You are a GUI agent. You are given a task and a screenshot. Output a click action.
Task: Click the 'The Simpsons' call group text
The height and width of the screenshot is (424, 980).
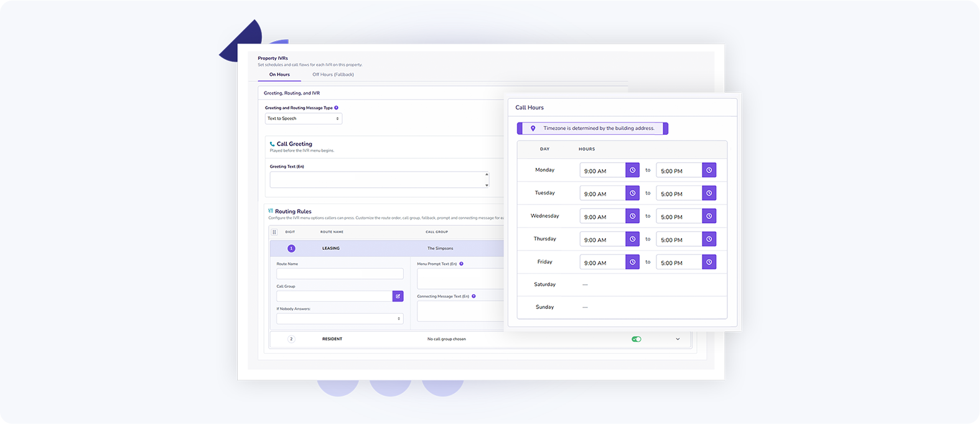pos(441,248)
